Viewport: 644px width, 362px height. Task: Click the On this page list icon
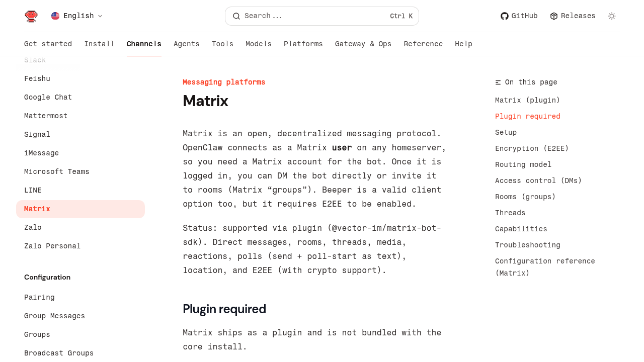click(x=498, y=82)
